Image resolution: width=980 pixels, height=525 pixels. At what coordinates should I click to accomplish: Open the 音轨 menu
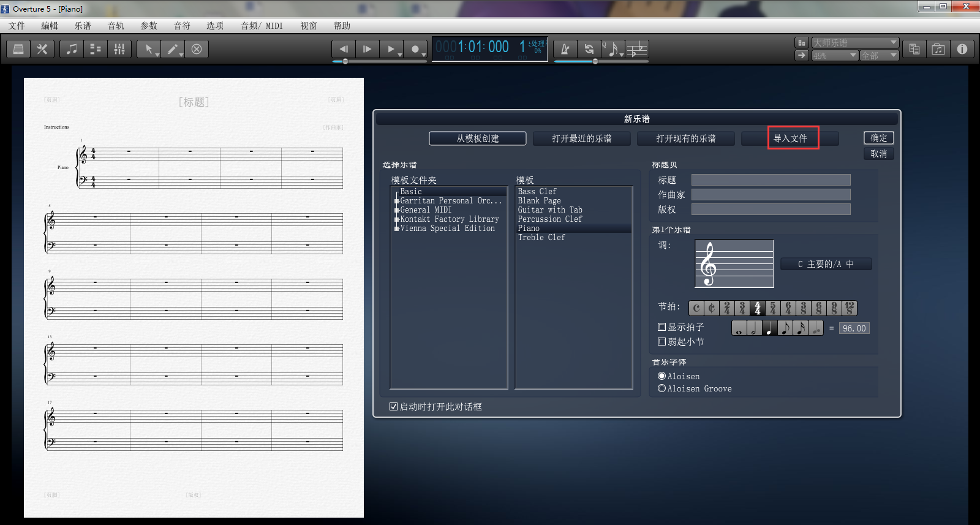pyautogui.click(x=116, y=26)
